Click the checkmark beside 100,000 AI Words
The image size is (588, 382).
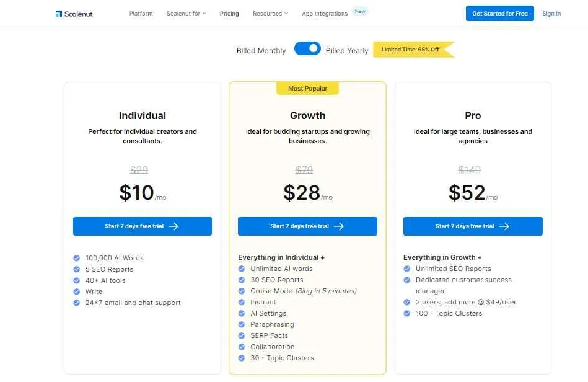(x=77, y=257)
